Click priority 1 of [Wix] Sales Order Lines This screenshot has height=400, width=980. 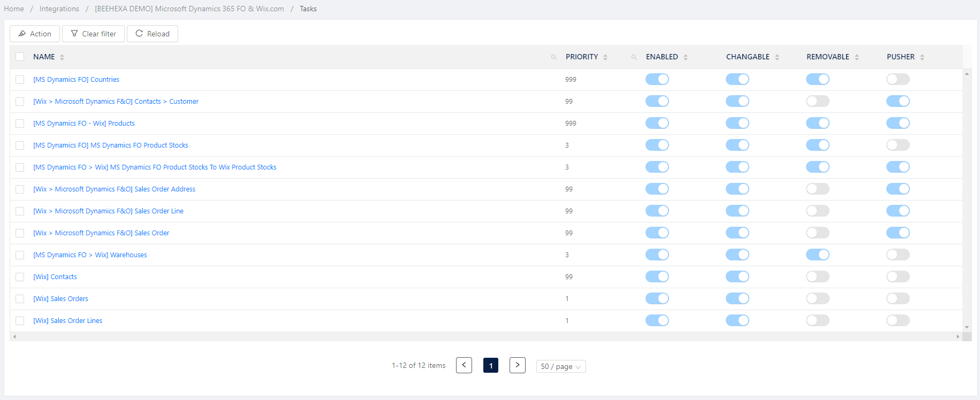(567, 321)
